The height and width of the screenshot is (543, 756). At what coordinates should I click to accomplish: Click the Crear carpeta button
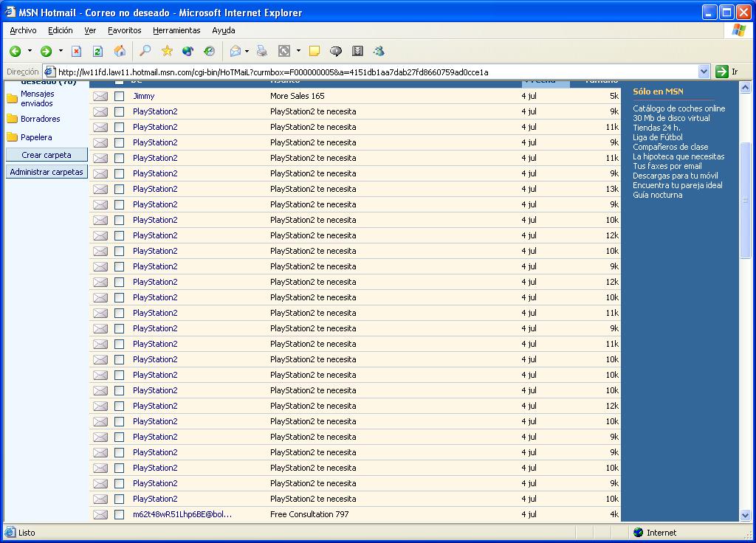point(47,155)
